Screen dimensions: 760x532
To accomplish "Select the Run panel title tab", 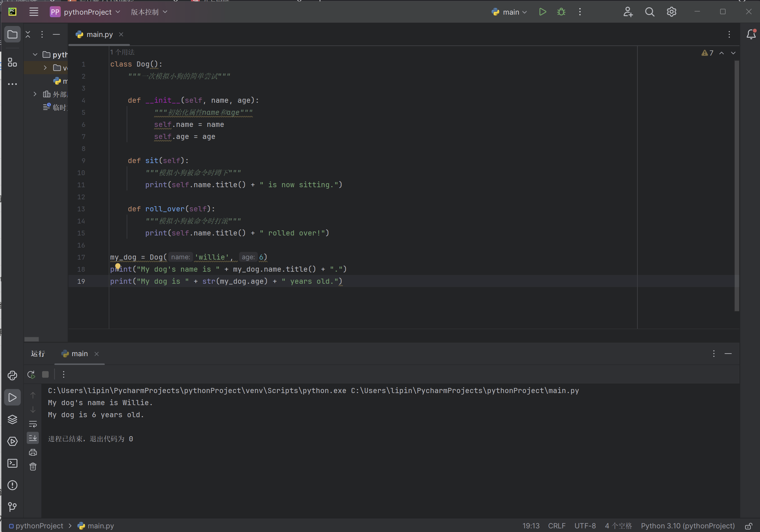I will [38, 354].
